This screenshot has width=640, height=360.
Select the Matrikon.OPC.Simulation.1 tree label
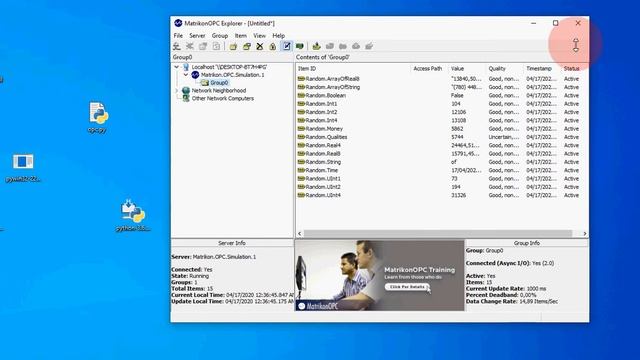tap(232, 75)
